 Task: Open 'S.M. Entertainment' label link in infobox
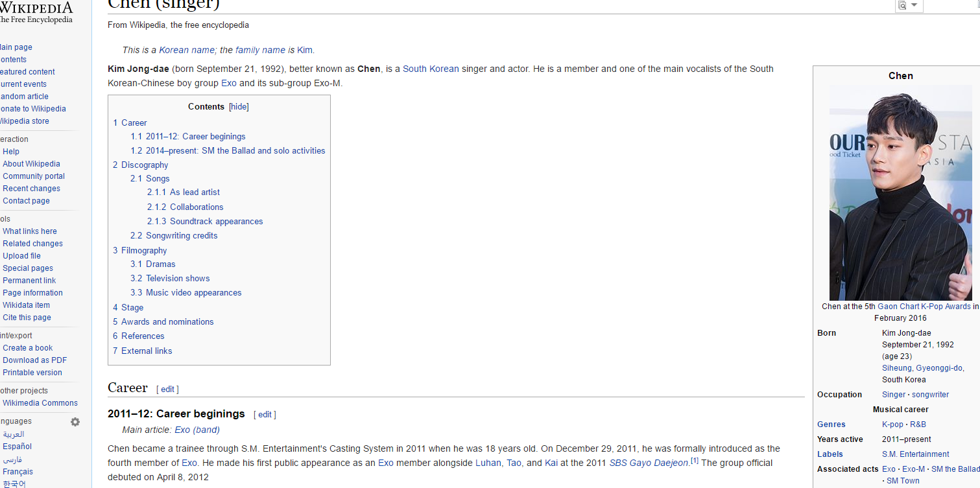click(915, 454)
